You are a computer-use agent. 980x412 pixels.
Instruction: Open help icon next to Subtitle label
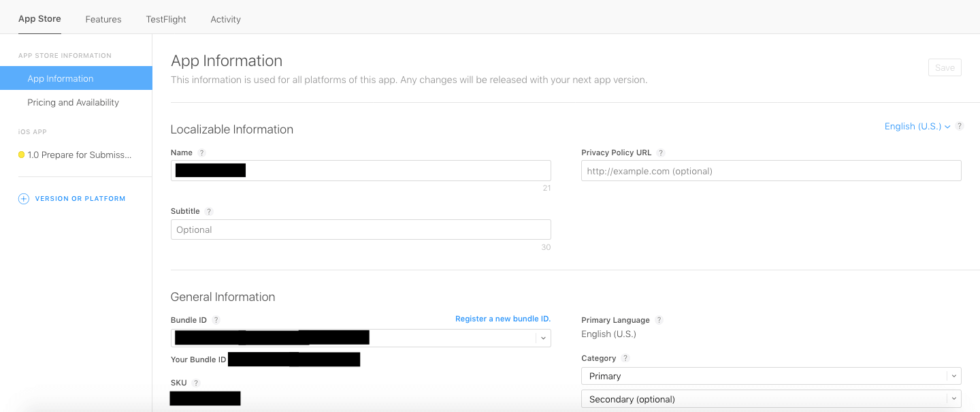209,212
